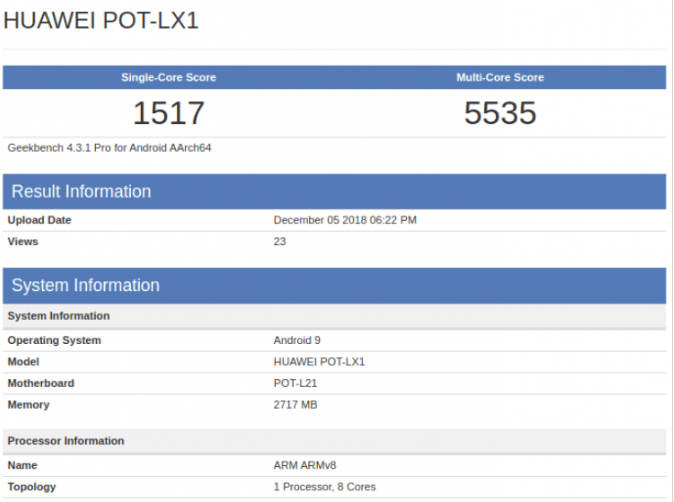Click the date December 05 2018 06:22 PM

click(345, 220)
